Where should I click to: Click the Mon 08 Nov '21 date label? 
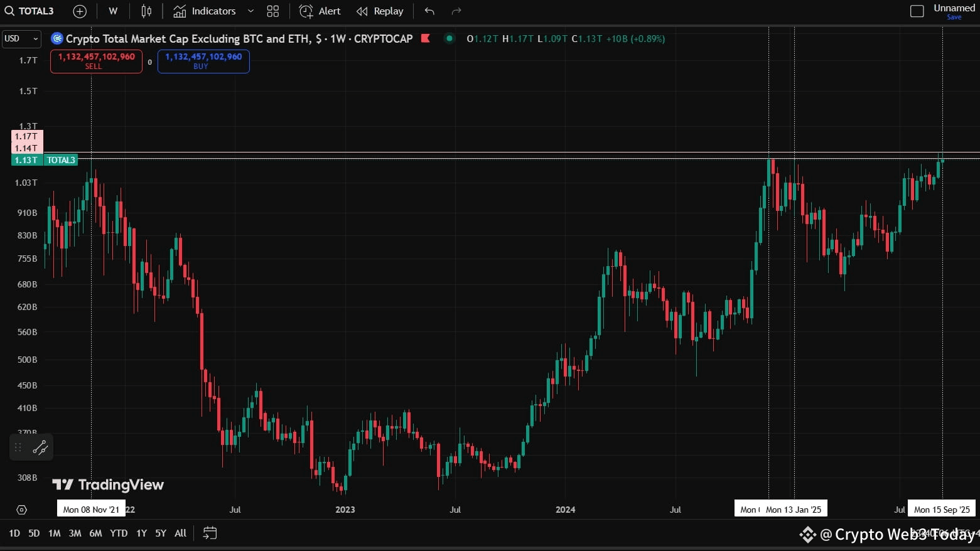tap(91, 510)
